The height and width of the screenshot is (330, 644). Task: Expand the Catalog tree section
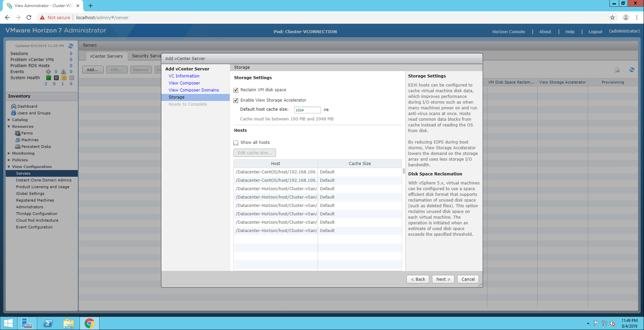[9, 120]
